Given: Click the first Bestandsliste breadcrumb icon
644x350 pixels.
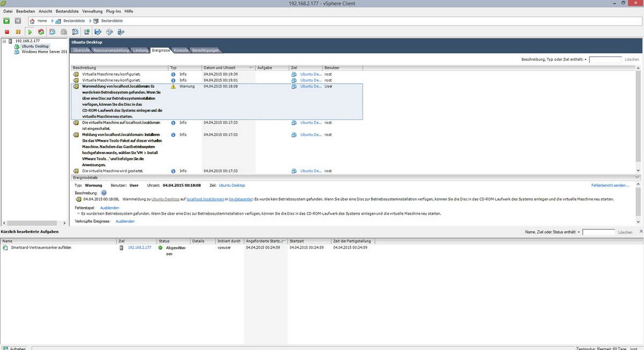Looking at the screenshot, I should tap(57, 21).
